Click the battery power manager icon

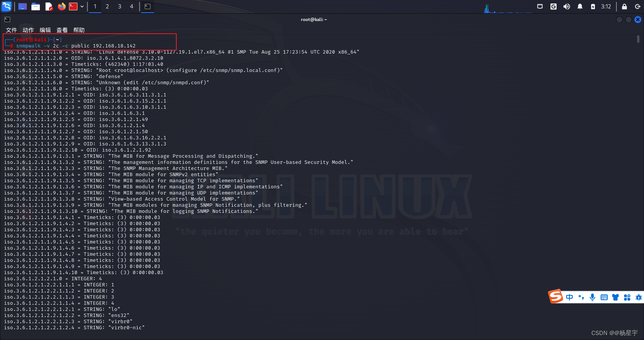(593, 7)
